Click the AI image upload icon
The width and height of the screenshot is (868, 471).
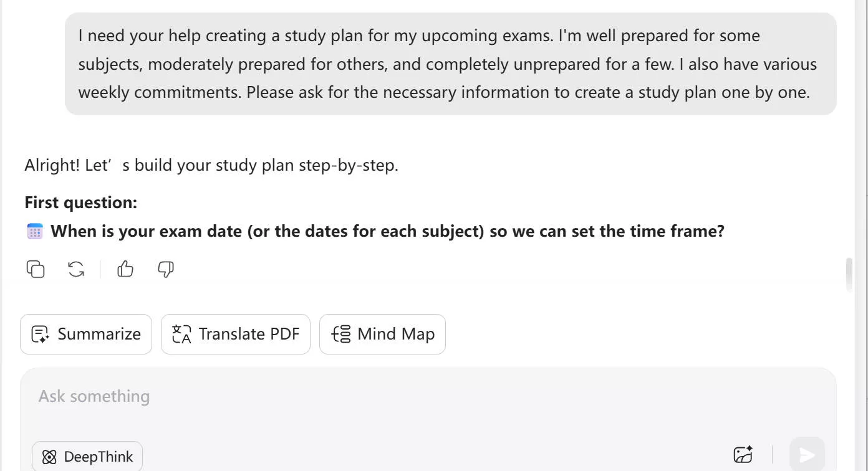pos(743,455)
